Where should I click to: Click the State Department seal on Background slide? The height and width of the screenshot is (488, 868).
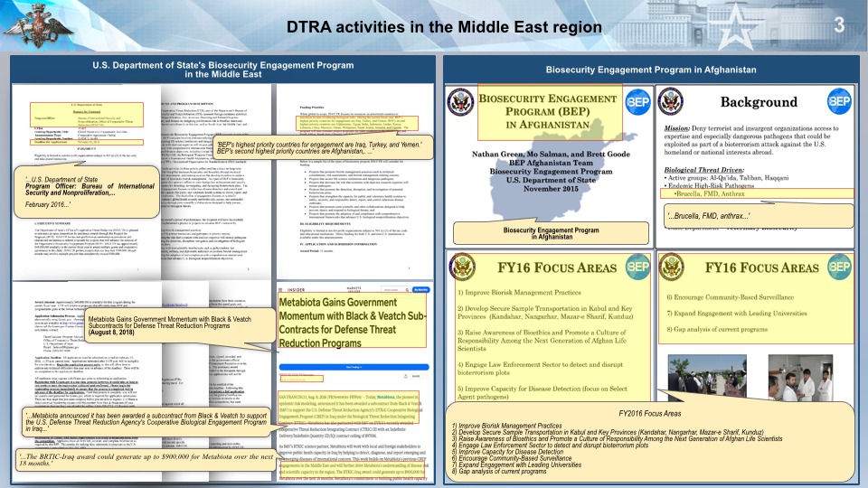click(671, 99)
